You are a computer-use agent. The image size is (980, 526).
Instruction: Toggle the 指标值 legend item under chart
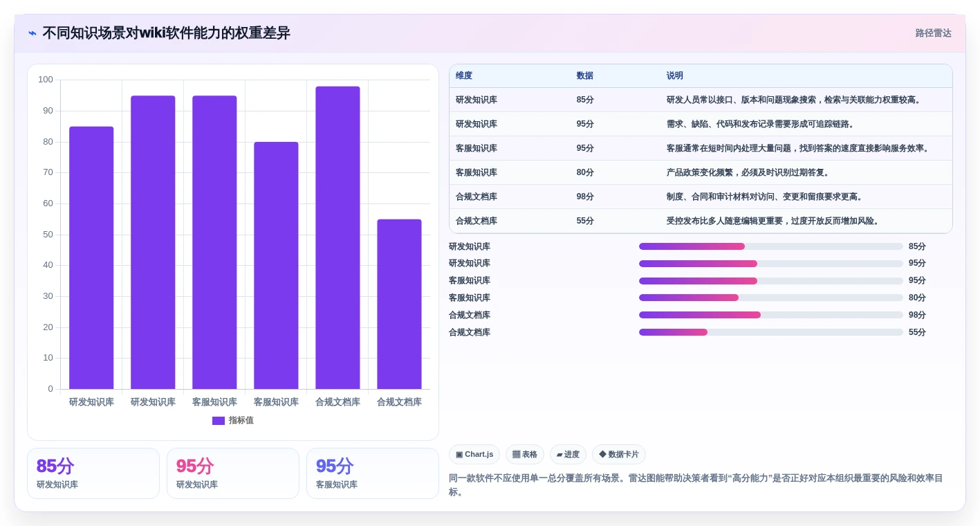pos(233,420)
